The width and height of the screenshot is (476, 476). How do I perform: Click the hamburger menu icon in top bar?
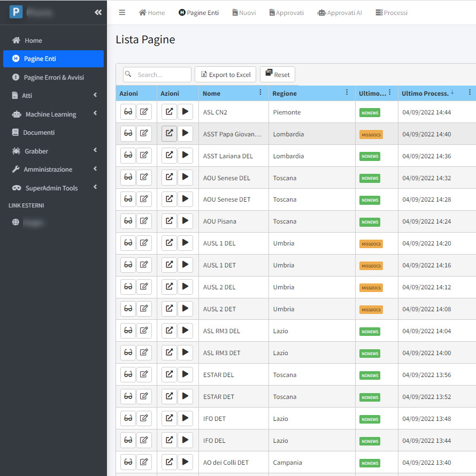coord(122,12)
